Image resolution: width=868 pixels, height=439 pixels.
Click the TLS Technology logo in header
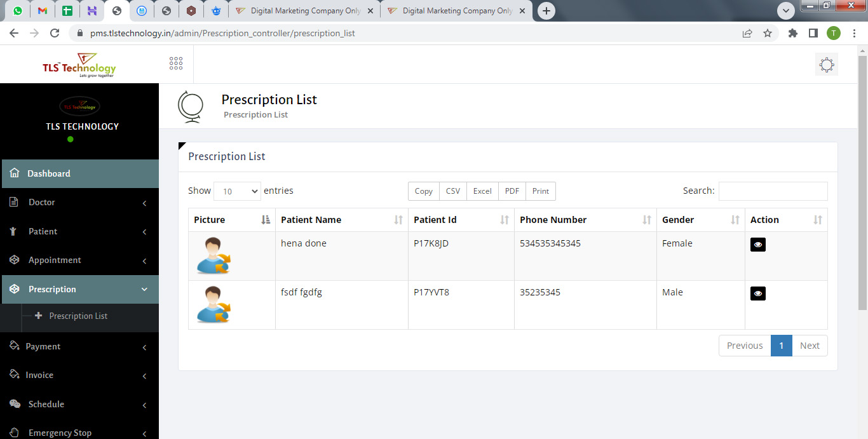click(x=79, y=65)
